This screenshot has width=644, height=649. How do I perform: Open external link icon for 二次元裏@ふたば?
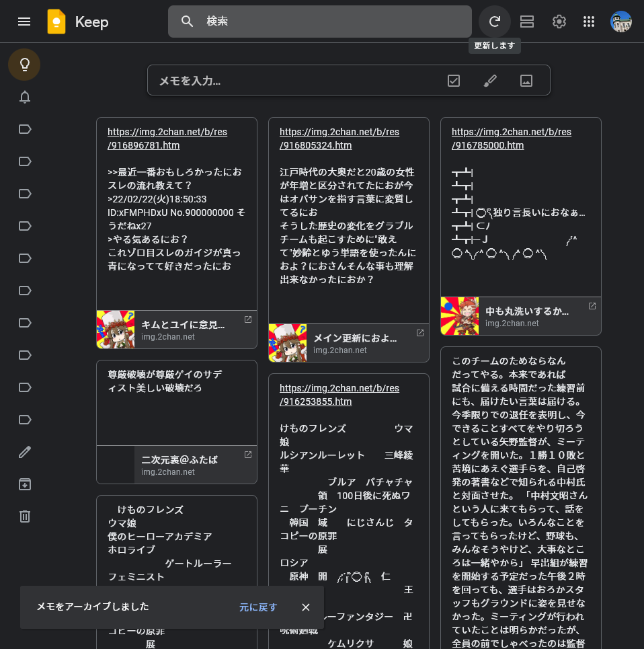tap(248, 455)
